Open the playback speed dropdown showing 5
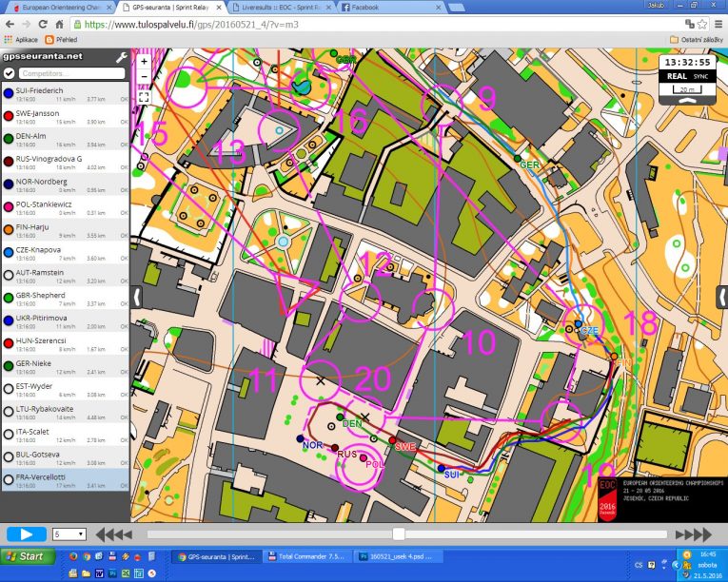 pos(69,534)
